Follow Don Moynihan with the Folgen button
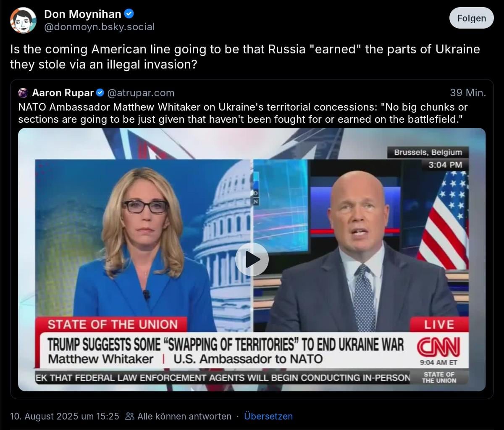The width and height of the screenshot is (504, 430). (471, 18)
